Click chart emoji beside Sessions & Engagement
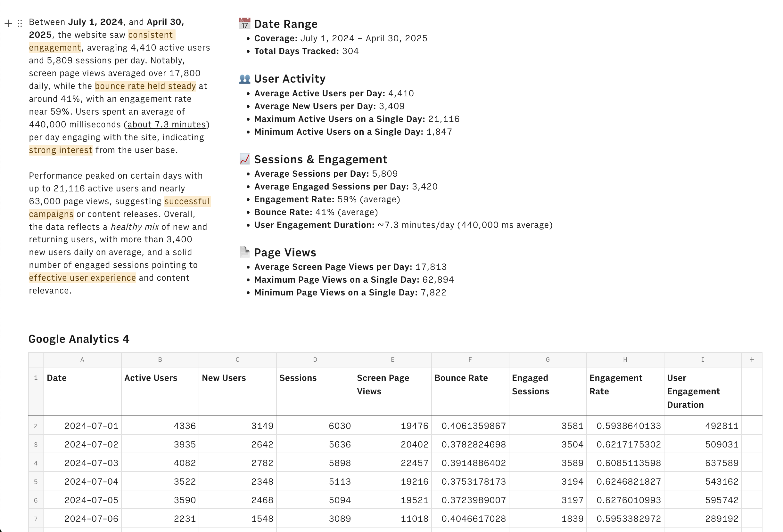The image size is (783, 532). [x=244, y=159]
